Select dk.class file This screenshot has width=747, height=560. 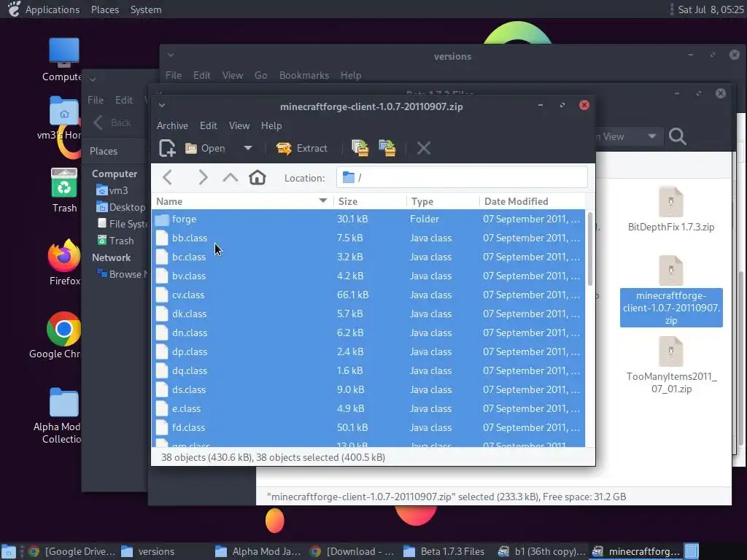(368, 314)
